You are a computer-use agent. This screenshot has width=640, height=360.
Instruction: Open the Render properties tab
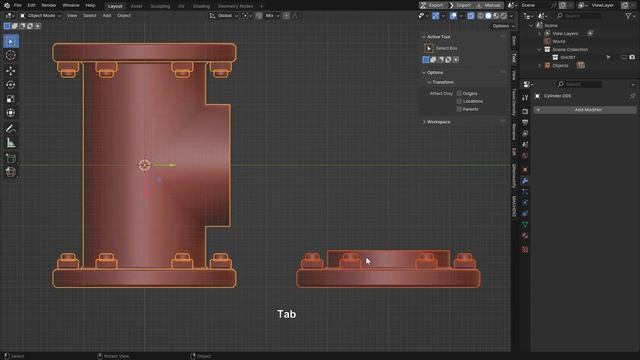(525, 111)
